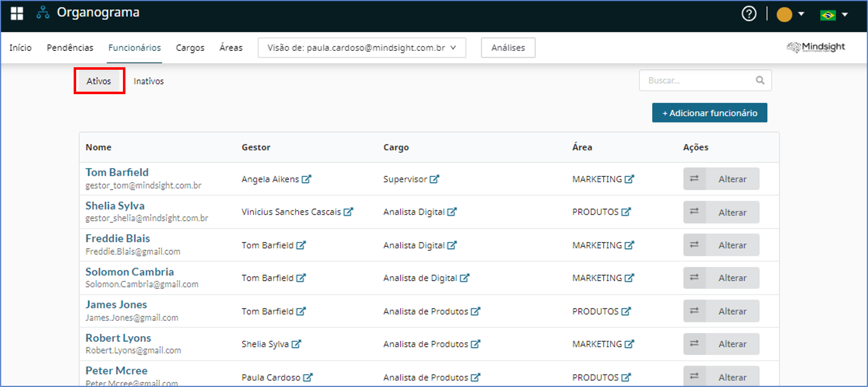868x387 pixels.
Task: Open Vinicius Sanches Cascais external link icon
Action: point(348,212)
